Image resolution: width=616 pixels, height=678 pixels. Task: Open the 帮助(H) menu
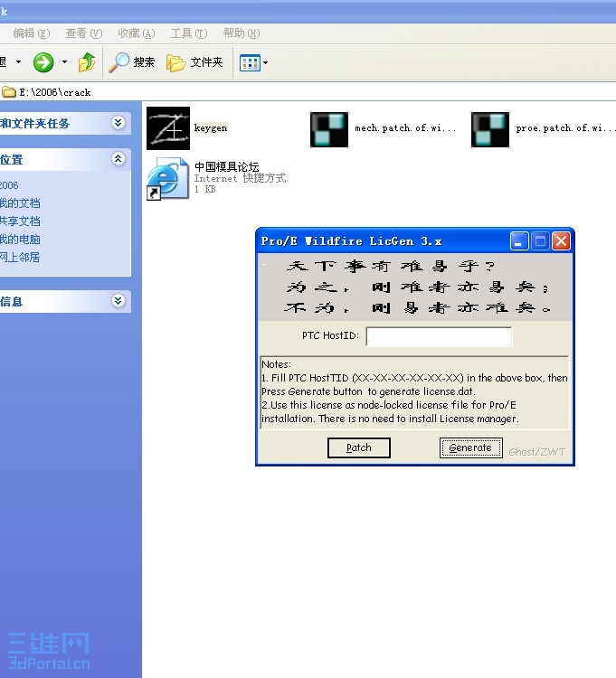pyautogui.click(x=242, y=33)
